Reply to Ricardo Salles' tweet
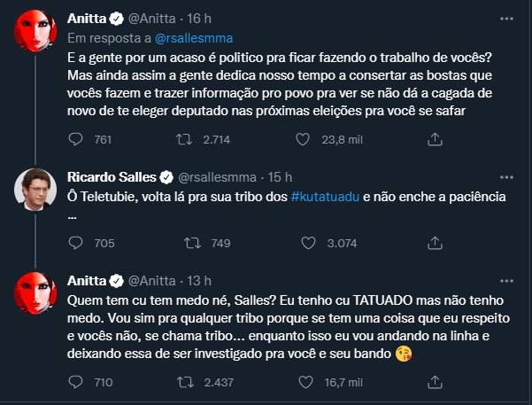The width and height of the screenshot is (532, 405). (x=76, y=243)
